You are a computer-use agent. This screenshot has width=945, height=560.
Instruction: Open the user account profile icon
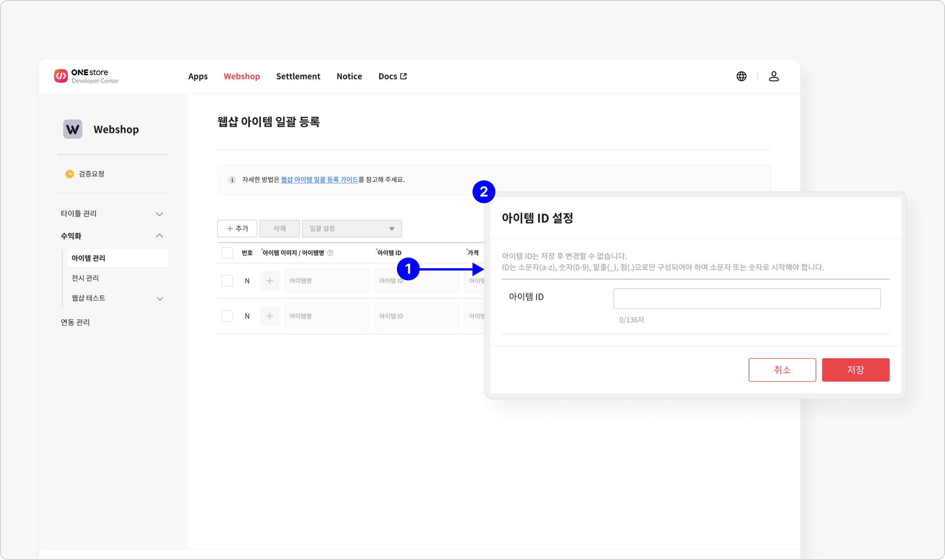774,76
